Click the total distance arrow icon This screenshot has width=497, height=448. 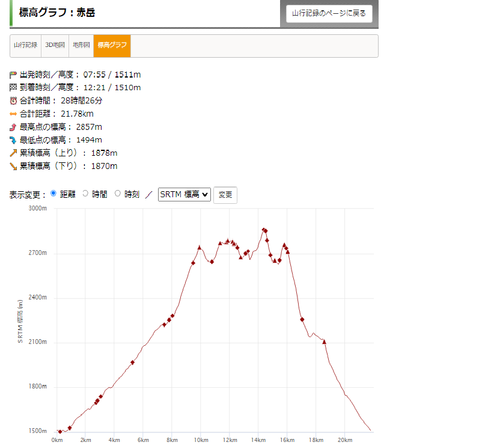(x=13, y=114)
